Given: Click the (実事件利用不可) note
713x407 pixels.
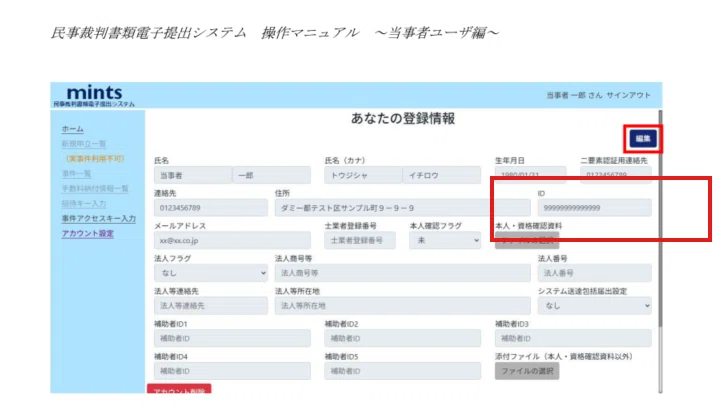Looking at the screenshot, I should tap(95, 159).
